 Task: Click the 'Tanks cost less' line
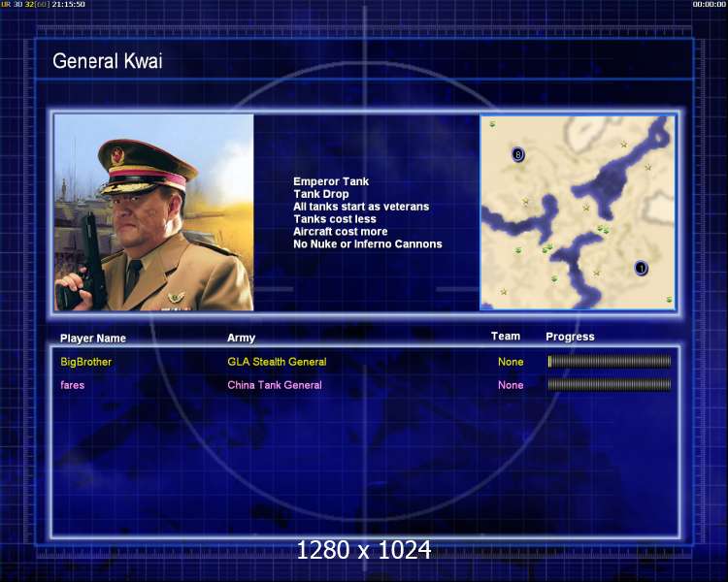pyautogui.click(x=335, y=219)
